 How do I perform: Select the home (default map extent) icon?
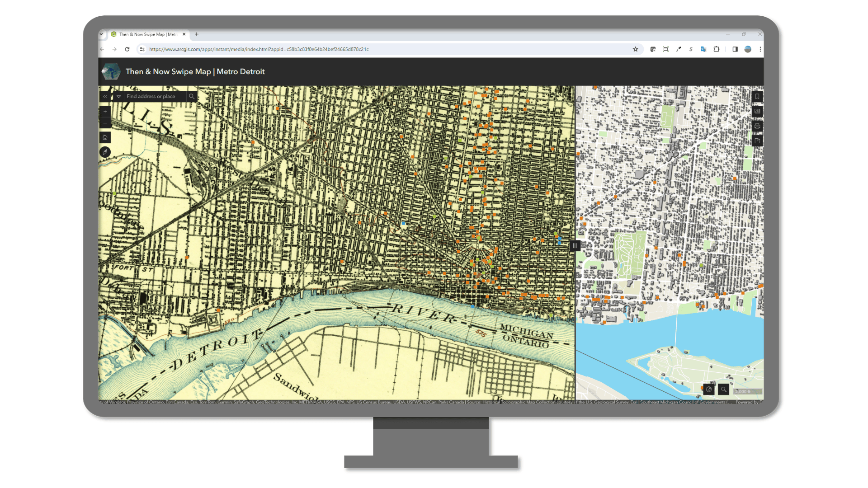[105, 137]
